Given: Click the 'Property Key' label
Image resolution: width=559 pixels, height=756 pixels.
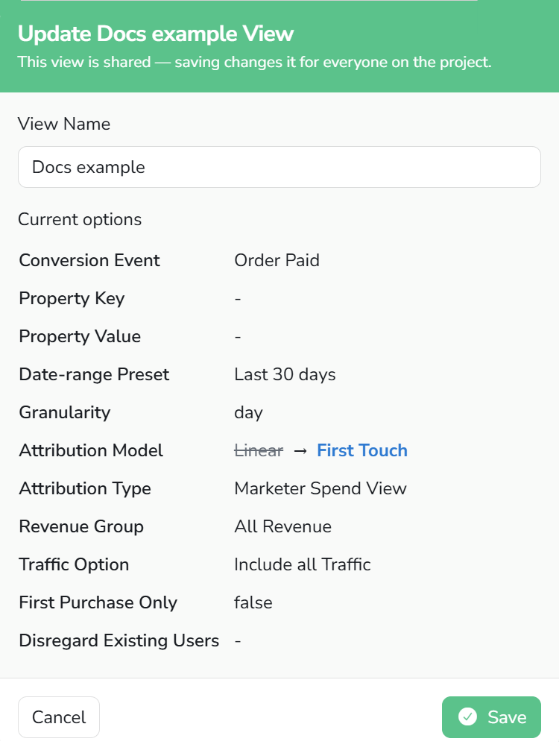Looking at the screenshot, I should coord(72,298).
